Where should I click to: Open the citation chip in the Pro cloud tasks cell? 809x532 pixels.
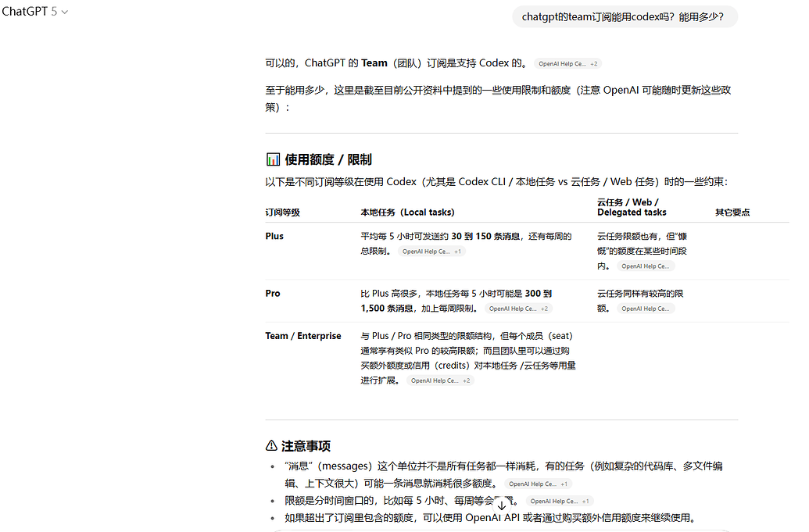coord(646,309)
